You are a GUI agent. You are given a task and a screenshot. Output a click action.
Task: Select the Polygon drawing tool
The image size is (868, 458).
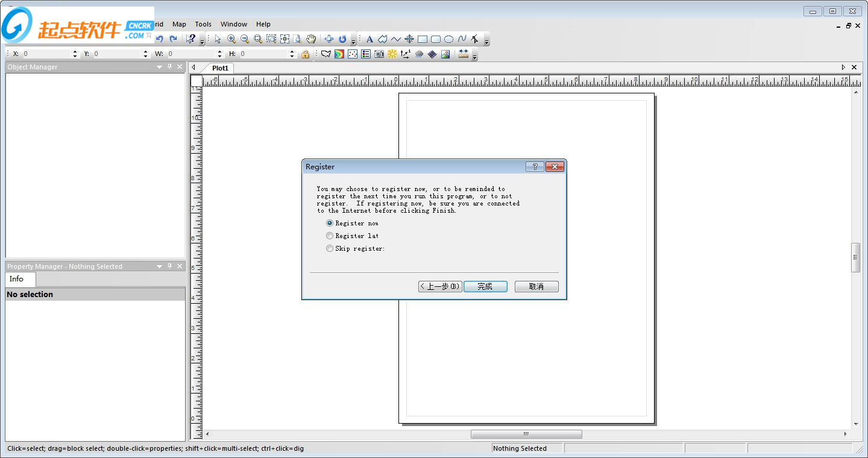pos(383,39)
